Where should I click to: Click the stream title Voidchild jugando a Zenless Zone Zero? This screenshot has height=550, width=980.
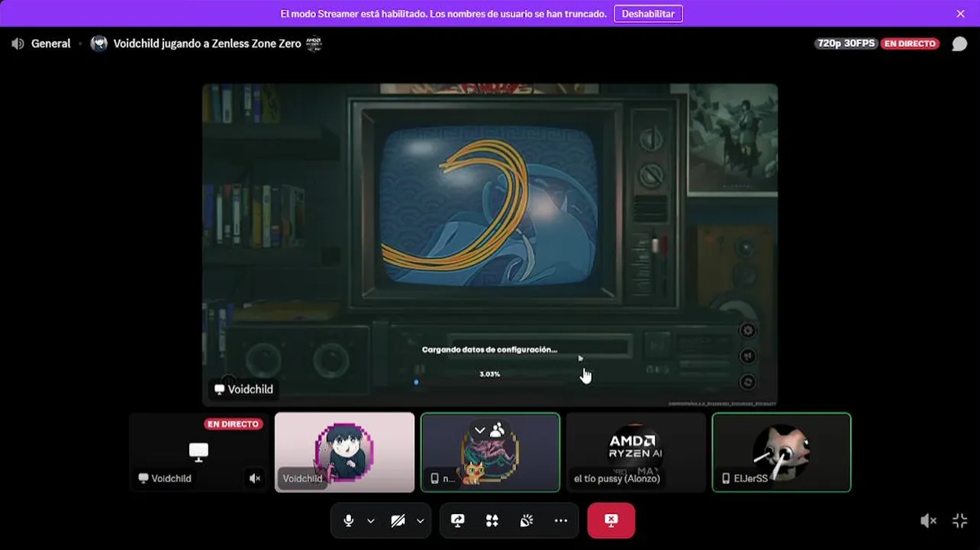208,44
